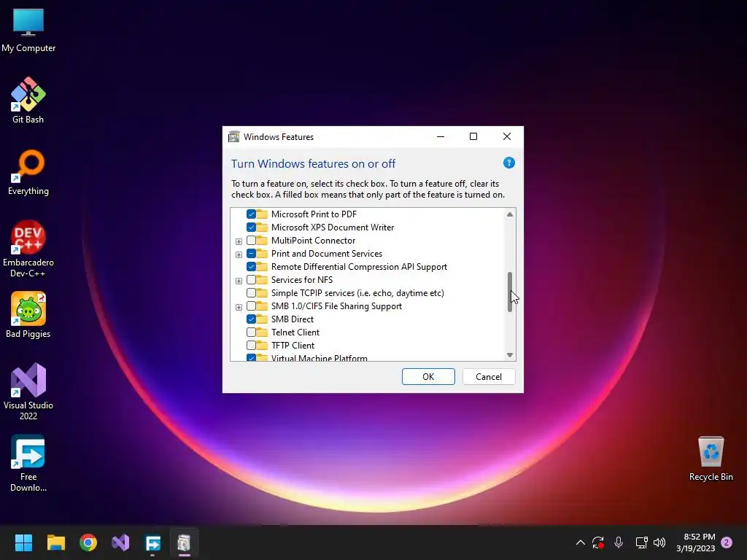The image size is (747, 560).
Task: Select the Everything search desktop shortcut
Action: tap(28, 172)
